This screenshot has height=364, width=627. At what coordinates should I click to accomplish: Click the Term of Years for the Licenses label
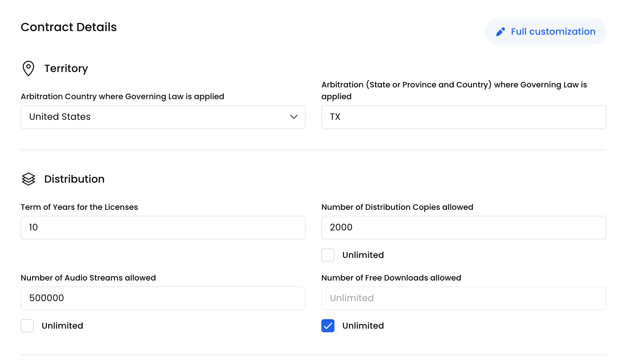pos(79,207)
